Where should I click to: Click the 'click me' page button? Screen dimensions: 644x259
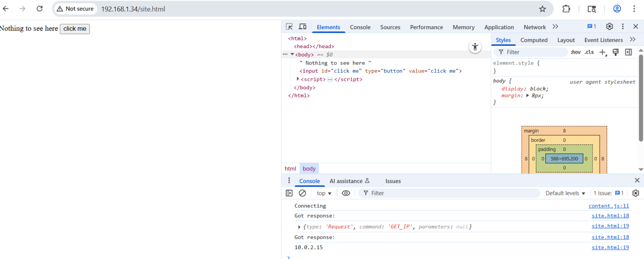[x=75, y=29]
